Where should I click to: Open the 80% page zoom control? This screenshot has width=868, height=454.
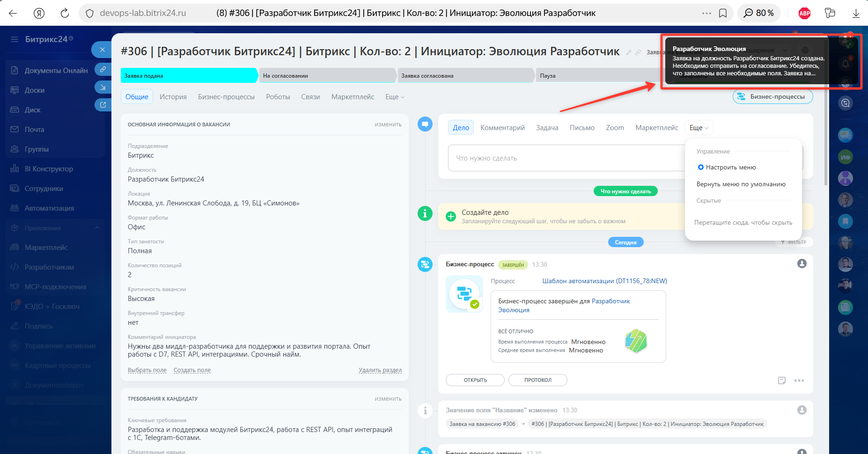(759, 13)
